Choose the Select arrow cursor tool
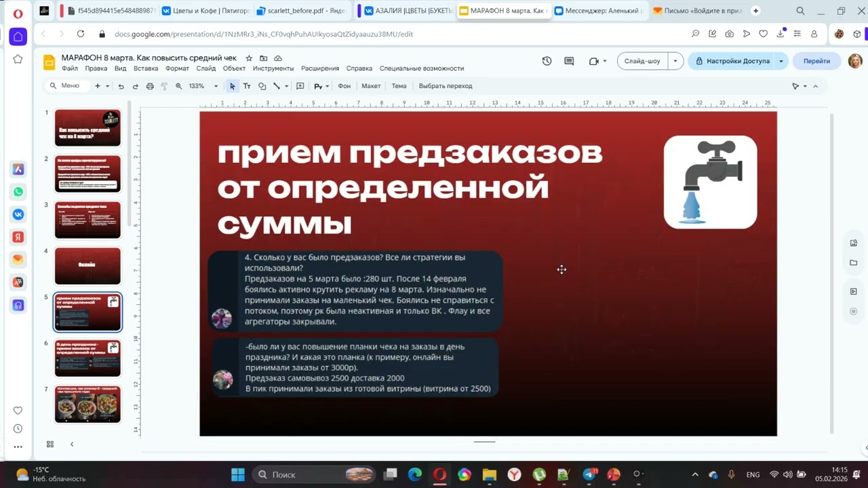 233,86
